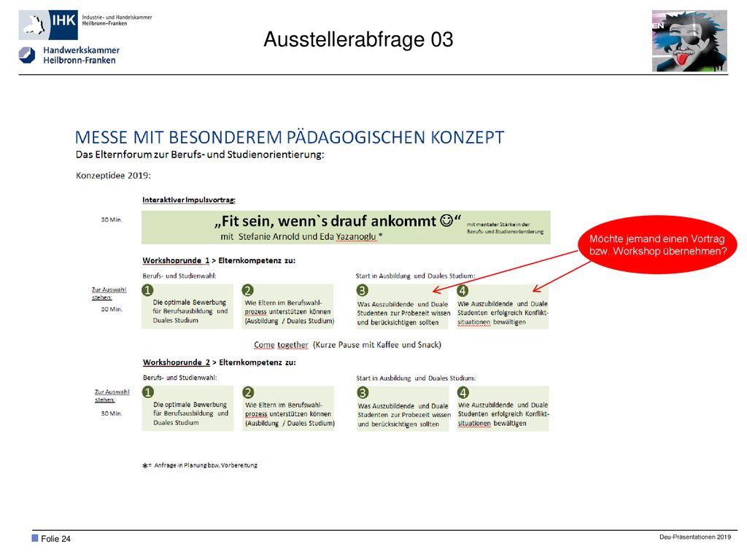
Task: Click the Handwerkskammer Heilbronn-Franken logo
Action: pos(69,55)
